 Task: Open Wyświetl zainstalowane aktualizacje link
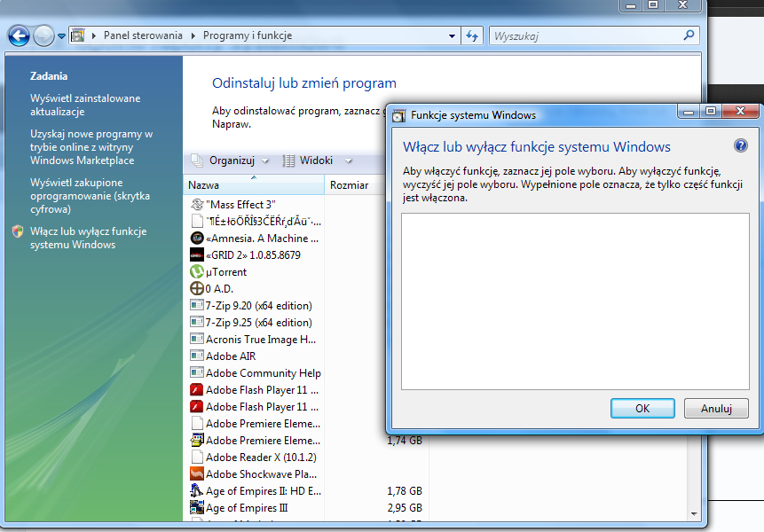[85, 105]
